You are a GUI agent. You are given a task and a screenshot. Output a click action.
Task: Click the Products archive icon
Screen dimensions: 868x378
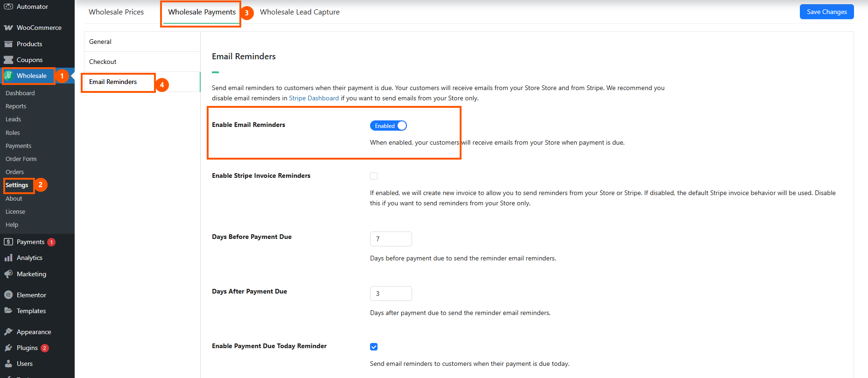tap(8, 44)
